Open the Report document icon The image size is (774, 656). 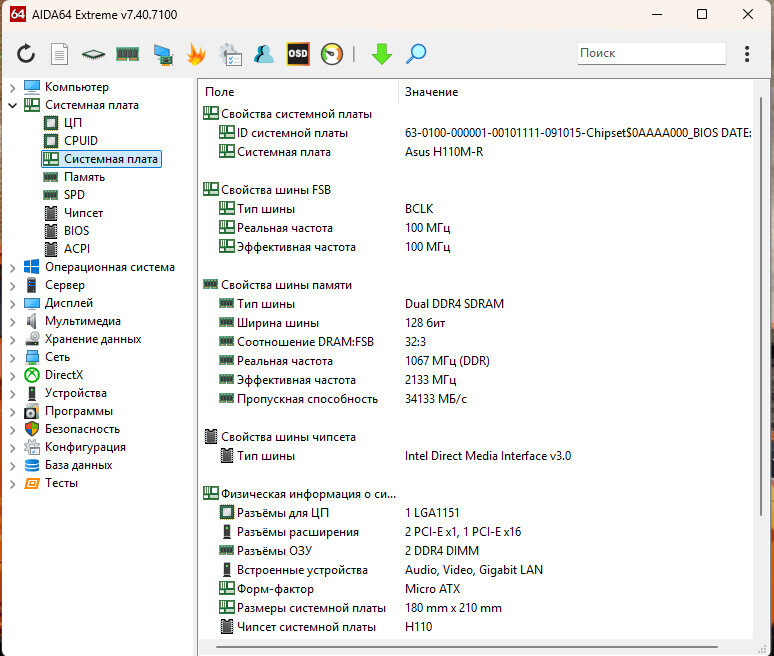tap(60, 54)
